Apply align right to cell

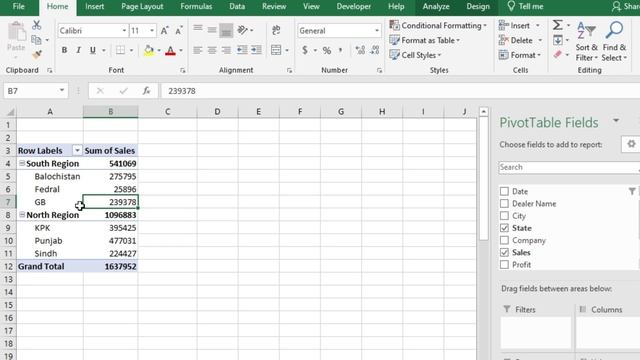pos(226,50)
